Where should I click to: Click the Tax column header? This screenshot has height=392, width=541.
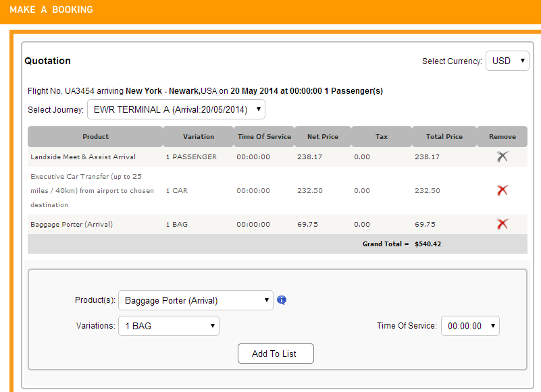point(381,136)
